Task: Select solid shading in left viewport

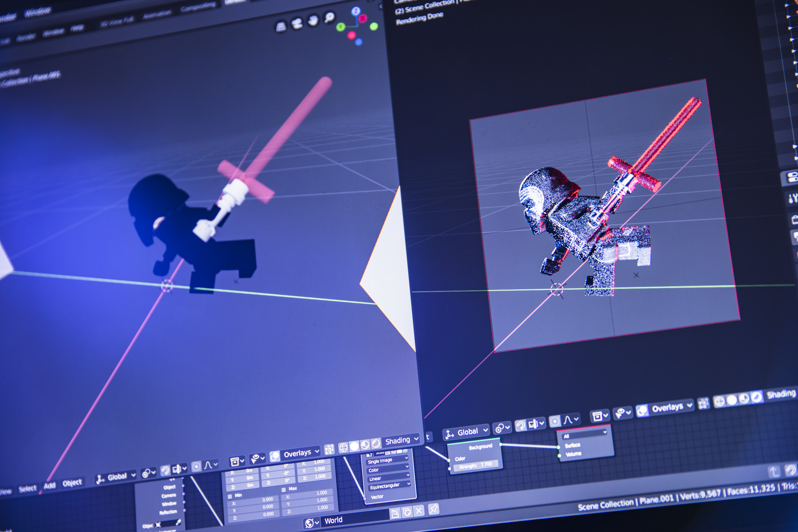Action: click(x=354, y=446)
